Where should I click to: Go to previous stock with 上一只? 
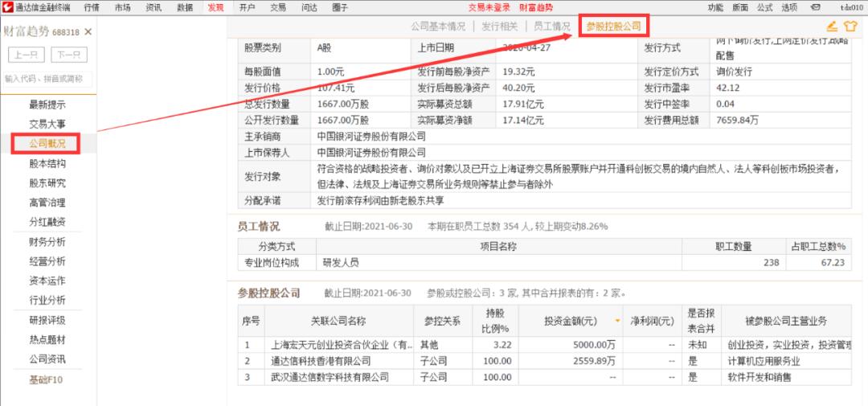tap(27, 55)
